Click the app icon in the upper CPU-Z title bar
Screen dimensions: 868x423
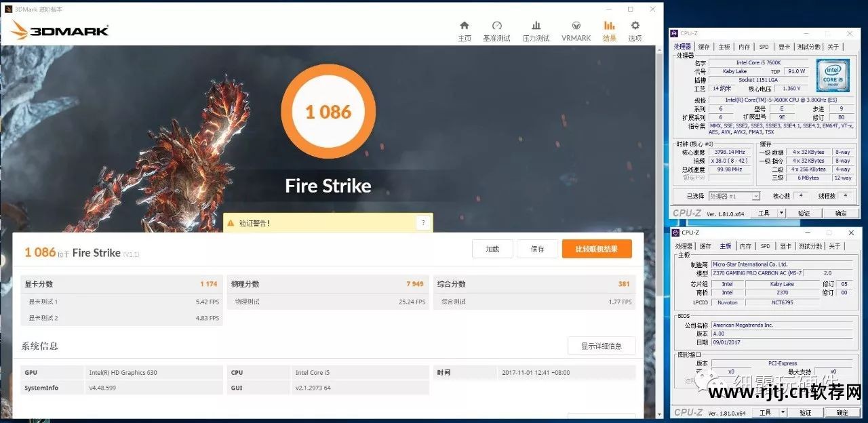tap(675, 33)
